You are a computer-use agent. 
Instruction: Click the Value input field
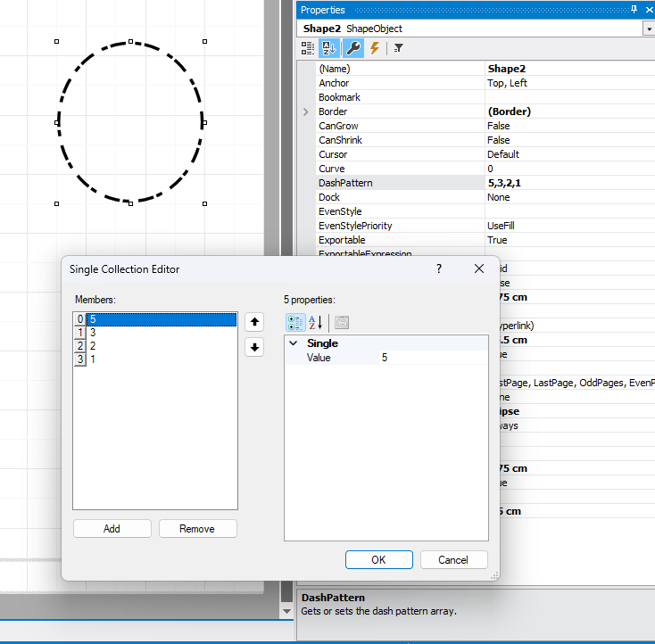pos(432,357)
